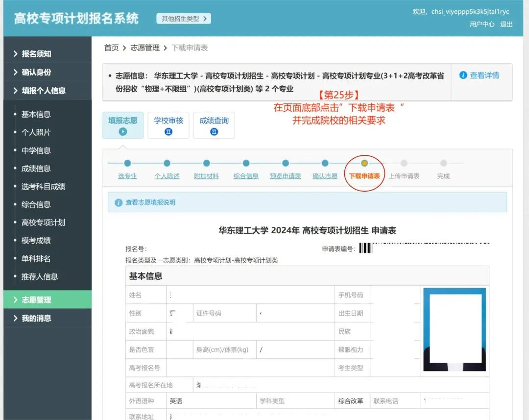Click the 上传申请表 step dot
Viewport: 529px width, 420px height.
404,163
